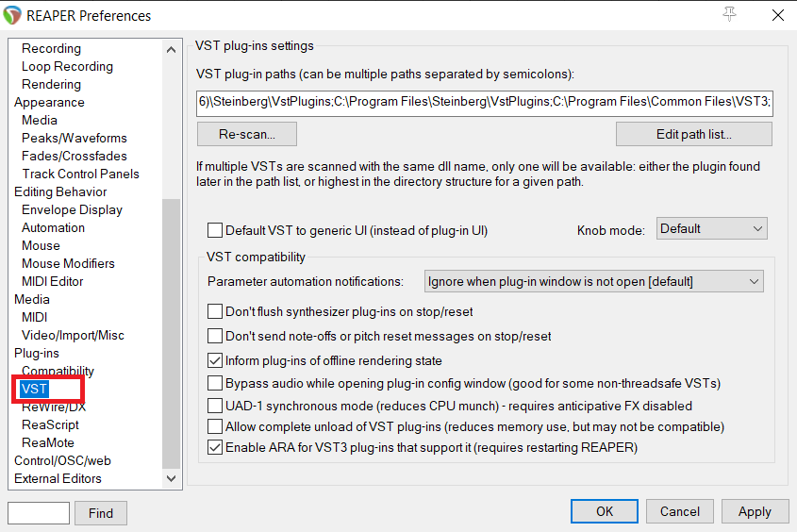Click Apply to save settings

pyautogui.click(x=755, y=511)
